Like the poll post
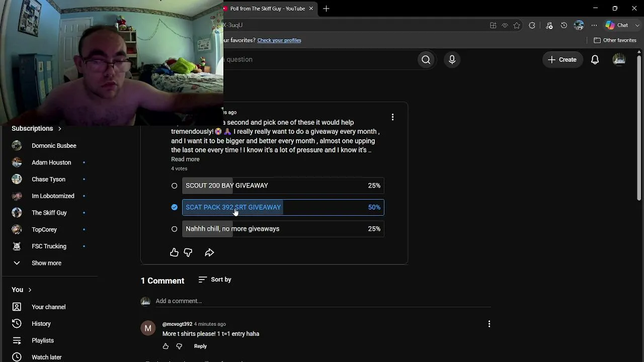 [x=174, y=252]
